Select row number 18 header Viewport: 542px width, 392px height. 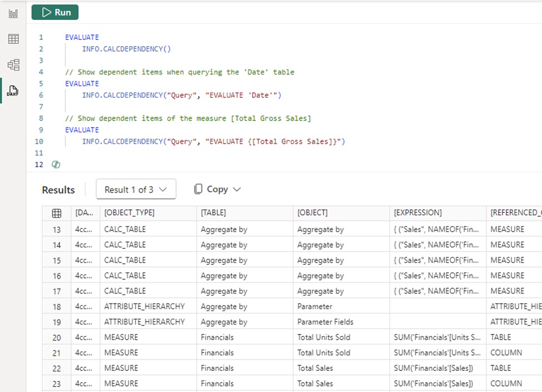tap(57, 306)
